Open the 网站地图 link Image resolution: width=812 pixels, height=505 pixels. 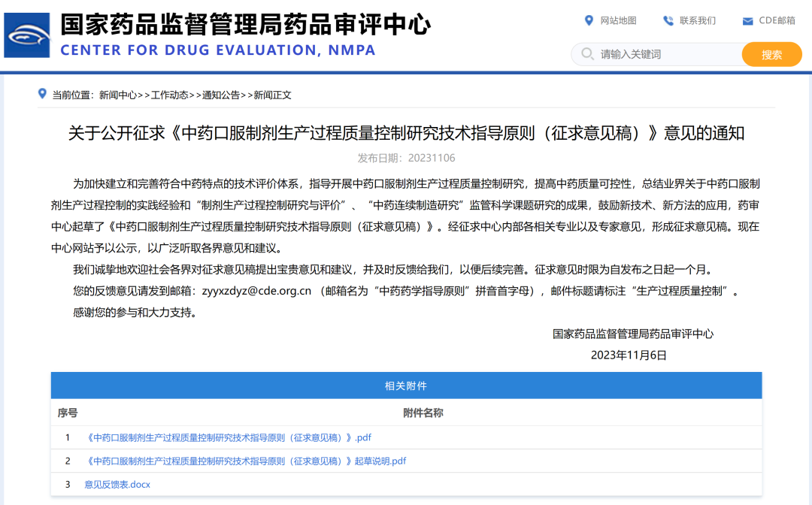(618, 21)
